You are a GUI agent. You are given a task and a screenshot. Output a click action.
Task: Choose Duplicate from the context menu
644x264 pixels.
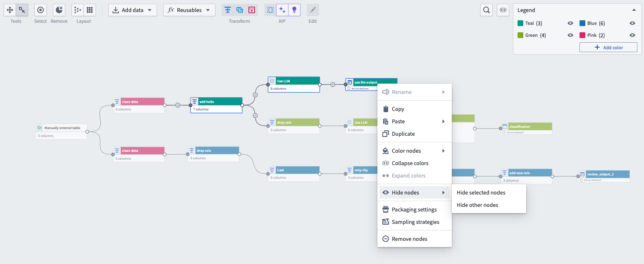coord(415,134)
